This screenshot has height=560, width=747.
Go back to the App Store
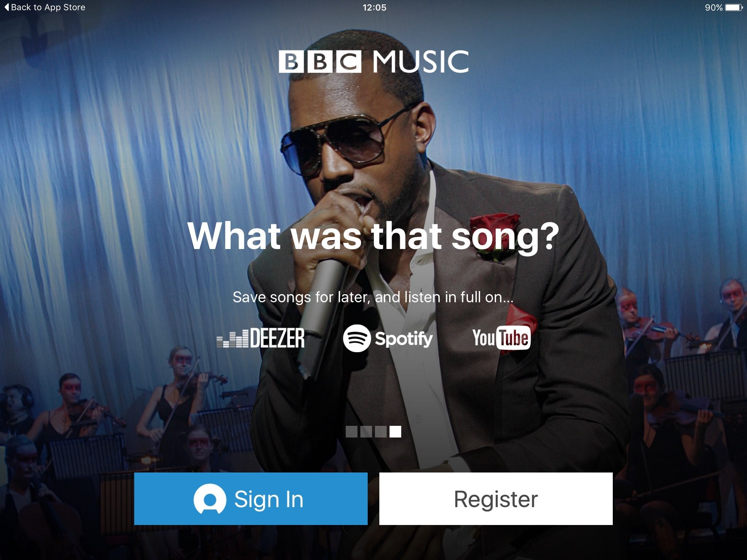[45, 7]
